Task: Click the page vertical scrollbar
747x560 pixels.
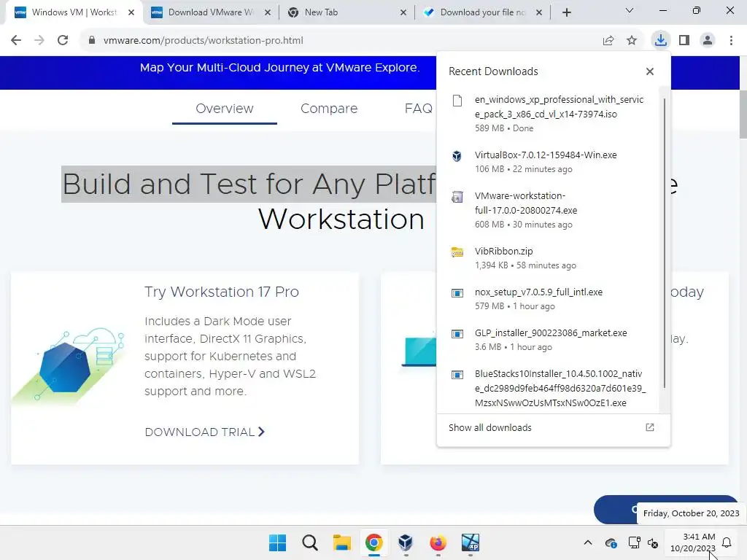Action: (x=743, y=114)
